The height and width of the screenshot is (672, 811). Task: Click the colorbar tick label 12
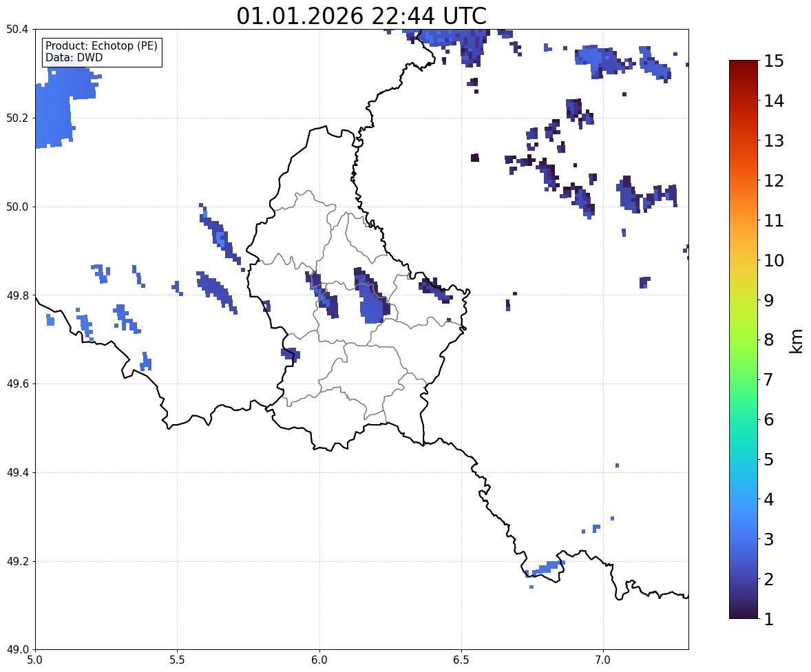[774, 180]
